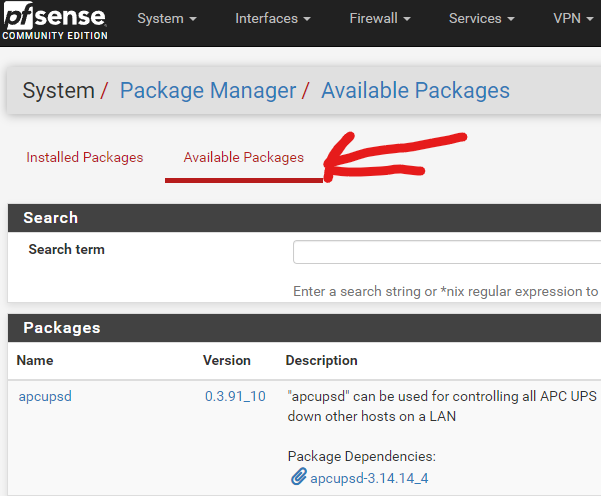Click the paperclip icon beside apcupsd-3.14.14_4
Image resolution: width=601 pixels, height=496 pixels.
click(x=298, y=477)
